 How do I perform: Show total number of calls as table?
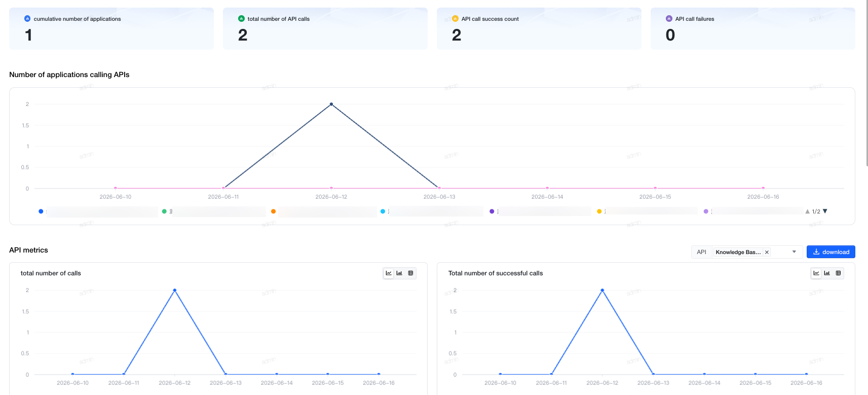pos(410,273)
